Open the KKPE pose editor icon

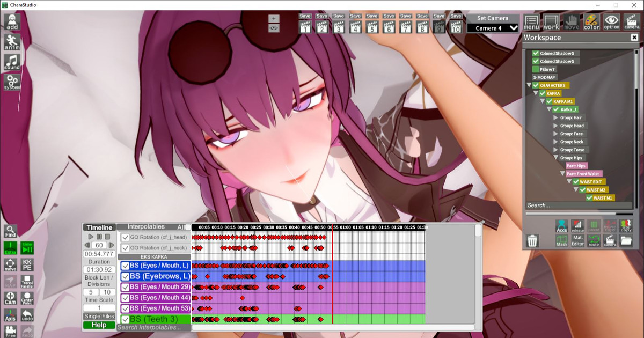pos(27,264)
